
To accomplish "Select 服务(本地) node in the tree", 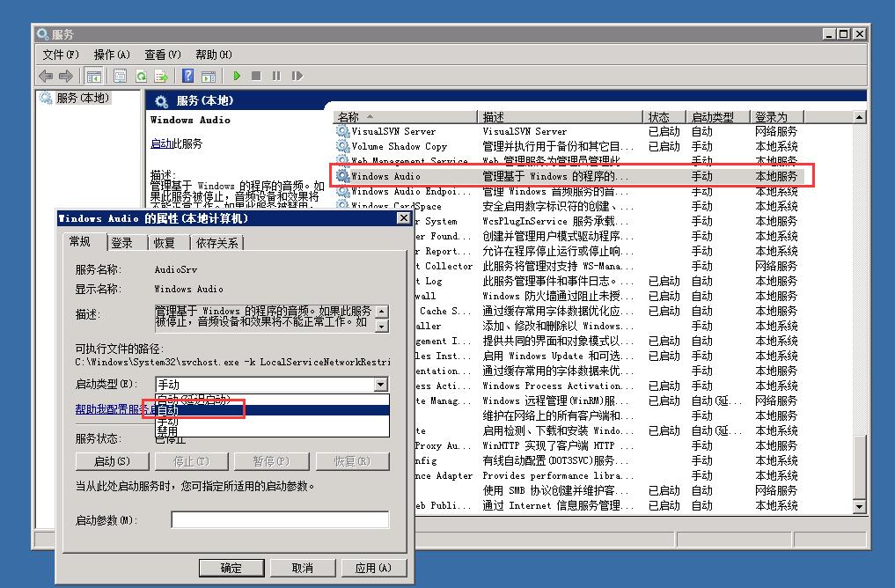I will (82, 99).
